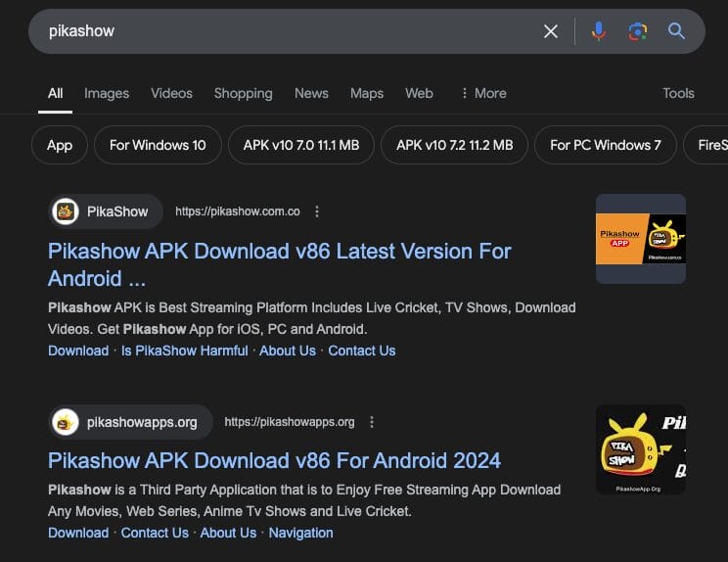Click the PikaShow site favicon
The width and height of the screenshot is (728, 562).
[x=66, y=211]
